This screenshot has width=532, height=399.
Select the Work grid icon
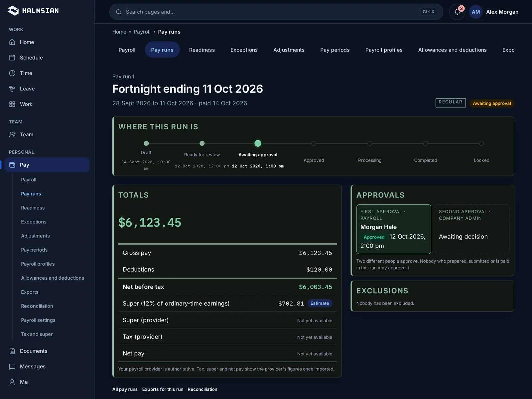[x=12, y=104]
